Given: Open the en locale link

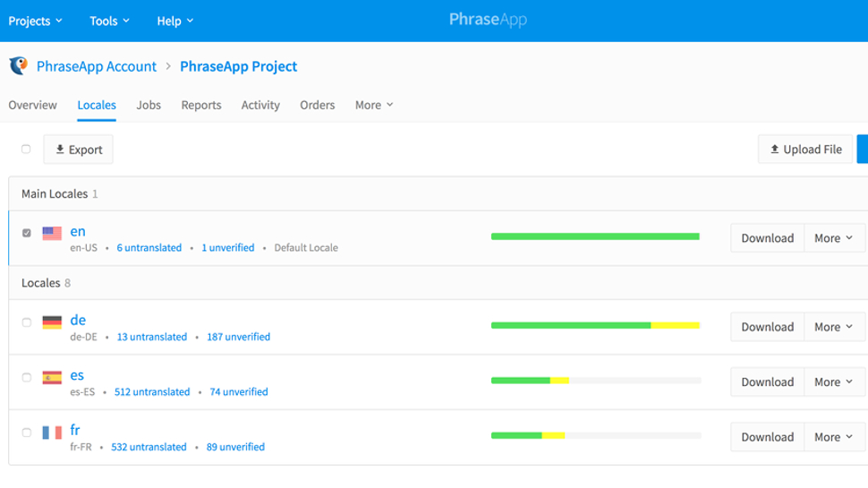Looking at the screenshot, I should [78, 231].
